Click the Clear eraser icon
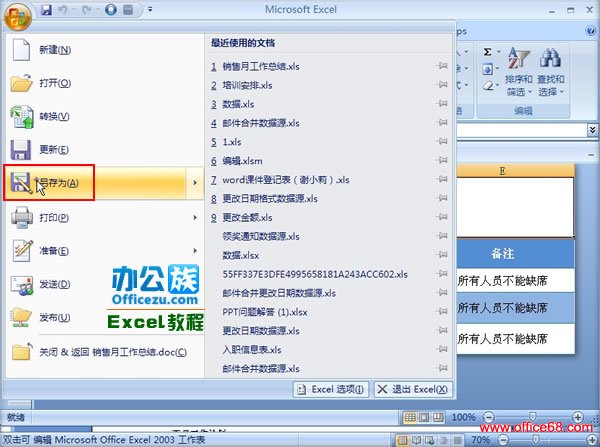The height and width of the screenshot is (447, 600). pyautogui.click(x=488, y=86)
